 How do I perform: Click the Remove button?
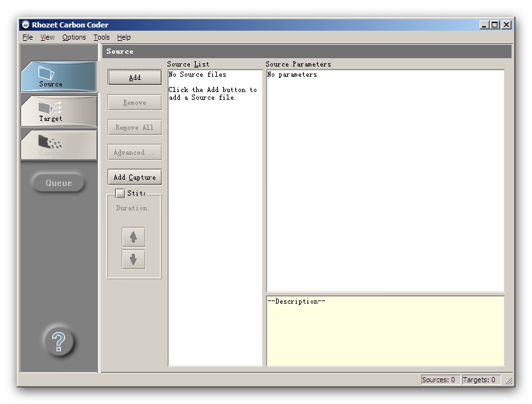(x=135, y=102)
